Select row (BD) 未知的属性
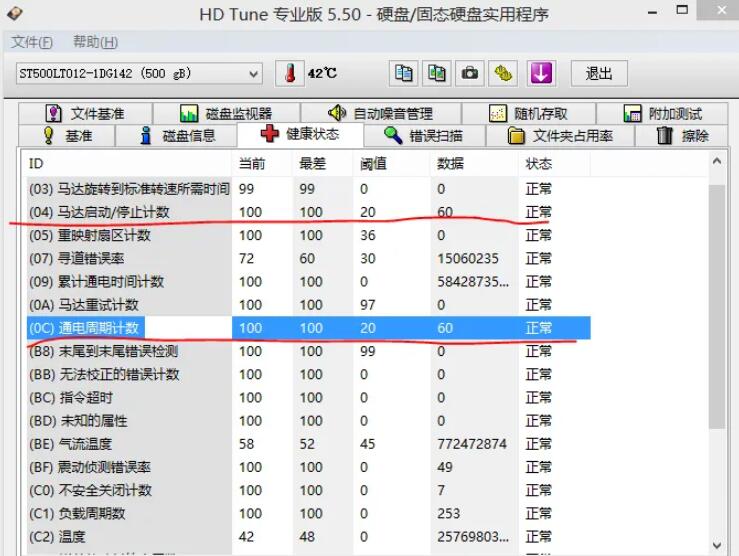 pyautogui.click(x=309, y=421)
